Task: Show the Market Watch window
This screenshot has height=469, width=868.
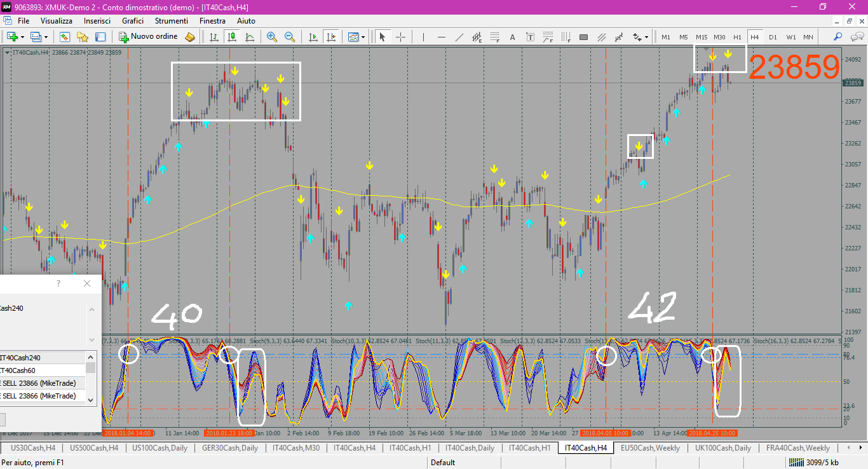Action: 65,37
